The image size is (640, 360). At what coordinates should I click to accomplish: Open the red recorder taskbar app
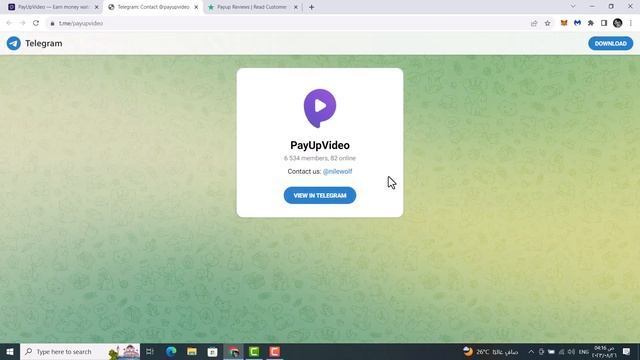(x=275, y=351)
